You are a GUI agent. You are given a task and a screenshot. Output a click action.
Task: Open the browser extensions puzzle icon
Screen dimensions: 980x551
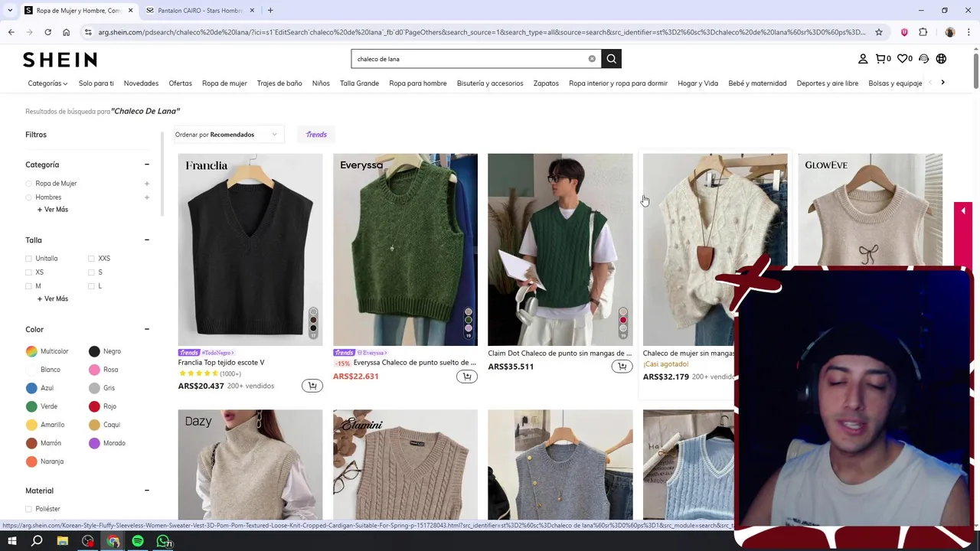click(x=923, y=32)
